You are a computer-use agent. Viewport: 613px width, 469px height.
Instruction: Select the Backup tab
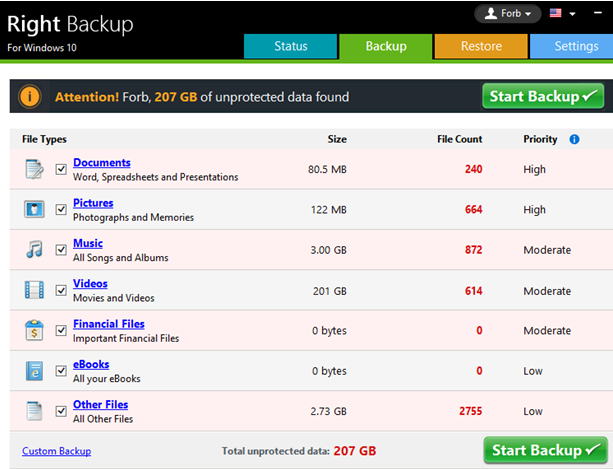[386, 46]
